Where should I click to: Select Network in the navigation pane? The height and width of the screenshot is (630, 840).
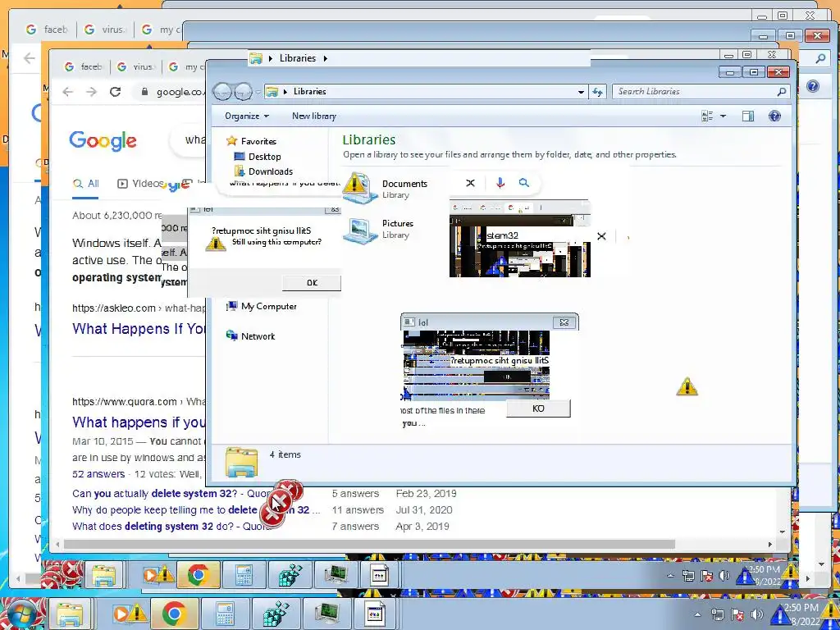tap(251, 336)
